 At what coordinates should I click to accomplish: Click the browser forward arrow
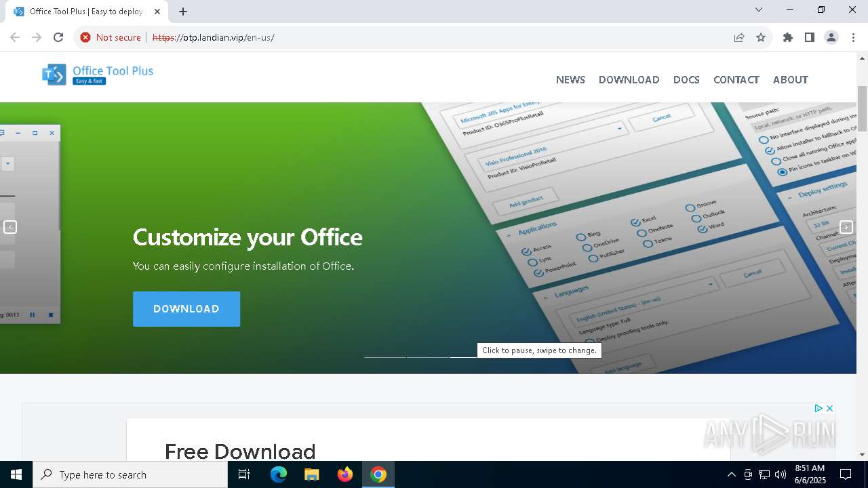coord(37,37)
